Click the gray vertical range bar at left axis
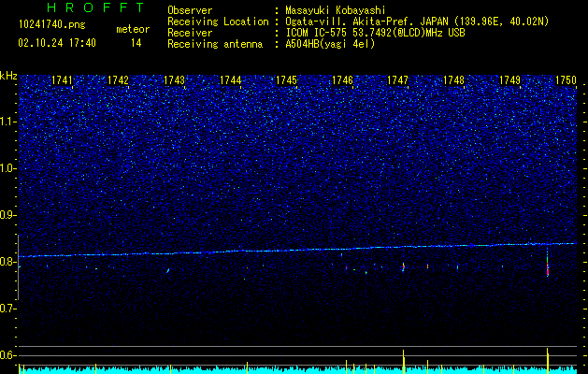This screenshot has height=374, width=588. click(x=18, y=267)
